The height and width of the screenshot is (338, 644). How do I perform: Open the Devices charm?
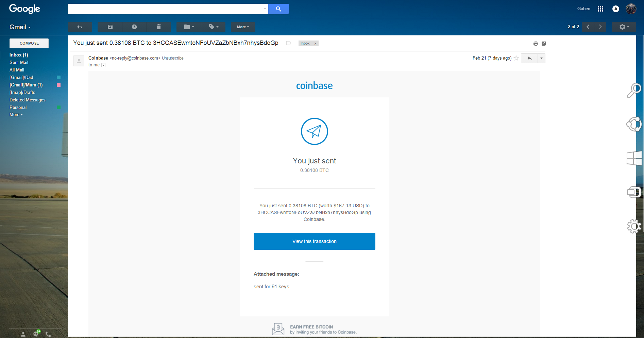tap(634, 192)
